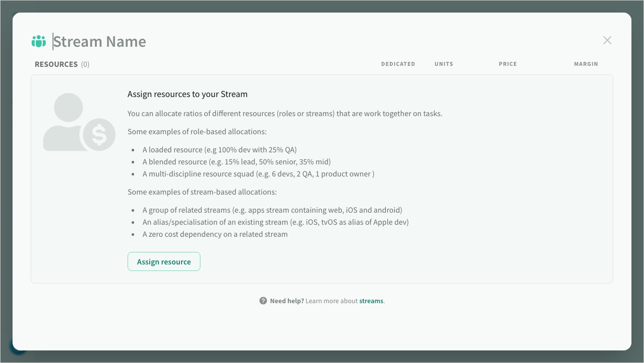Click the 'group of related streams' example
644x363 pixels.
(x=272, y=210)
